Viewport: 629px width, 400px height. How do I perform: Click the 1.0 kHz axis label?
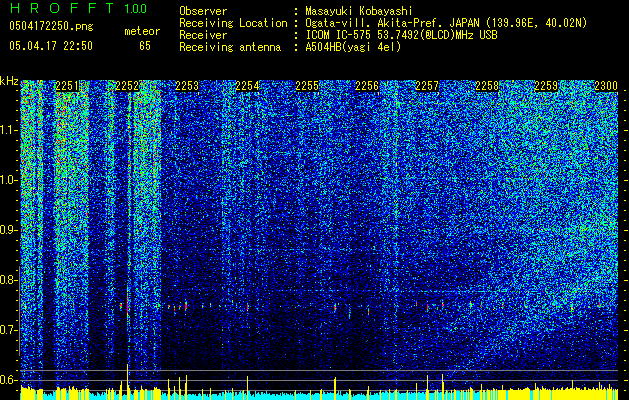pyautogui.click(x=9, y=180)
